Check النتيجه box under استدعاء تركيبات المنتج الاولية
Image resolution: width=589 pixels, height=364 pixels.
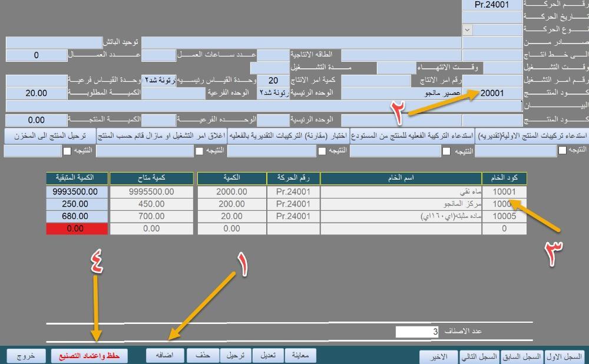[x=562, y=151]
